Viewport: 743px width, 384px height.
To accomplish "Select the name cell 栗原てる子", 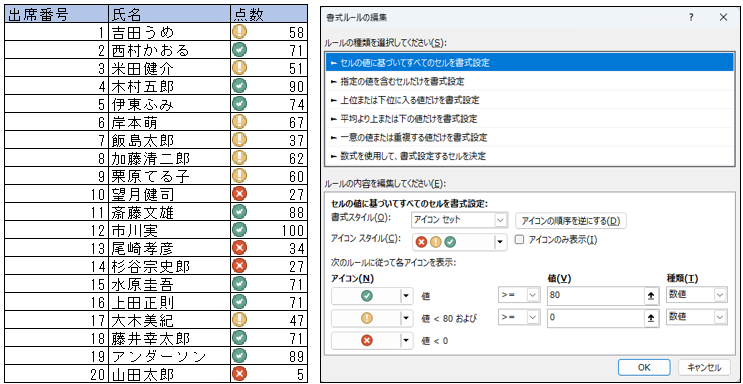I will [170, 176].
